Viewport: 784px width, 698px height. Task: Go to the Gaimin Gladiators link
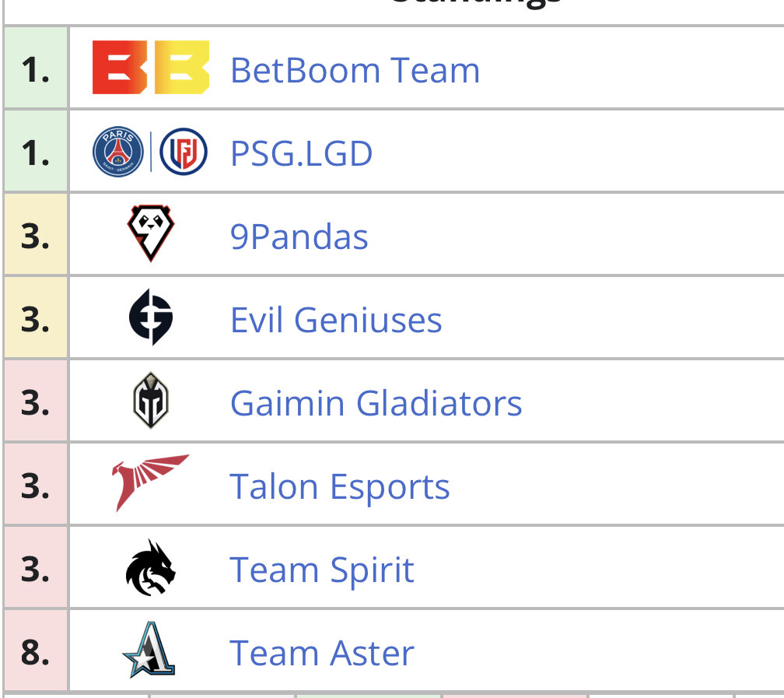(376, 403)
